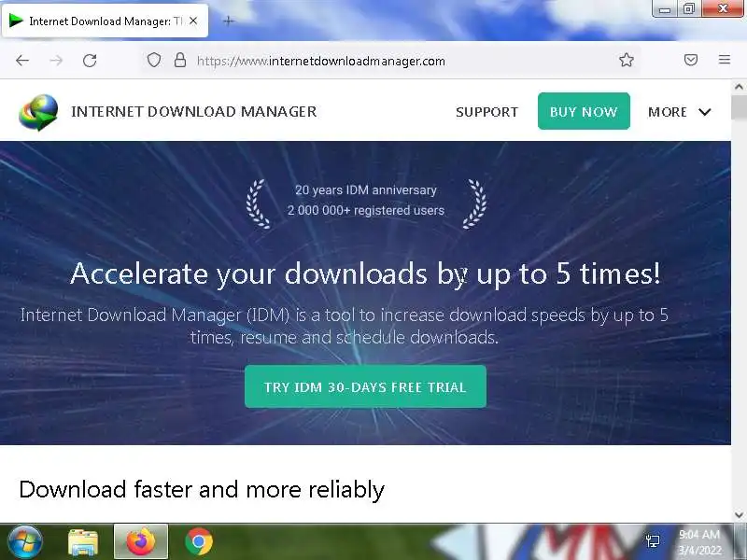The height and width of the screenshot is (560, 747).
Task: Click the scrollbar down arrow
Action: pyautogui.click(x=739, y=515)
